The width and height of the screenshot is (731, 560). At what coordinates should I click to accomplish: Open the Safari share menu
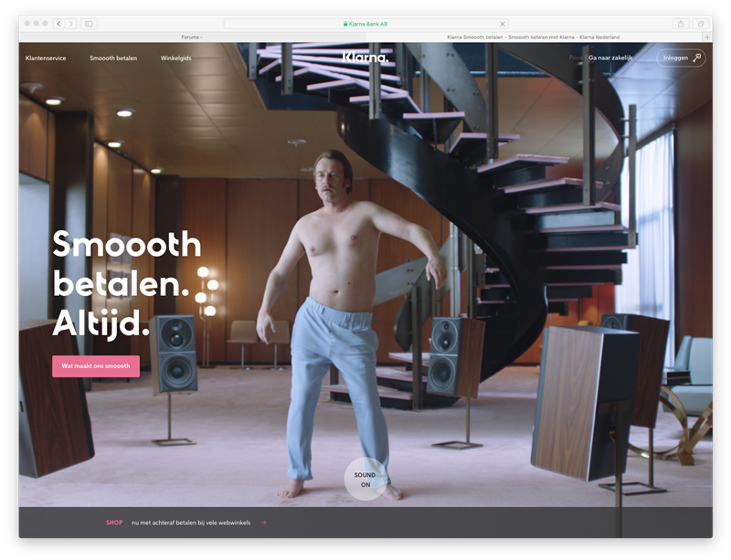click(x=681, y=23)
